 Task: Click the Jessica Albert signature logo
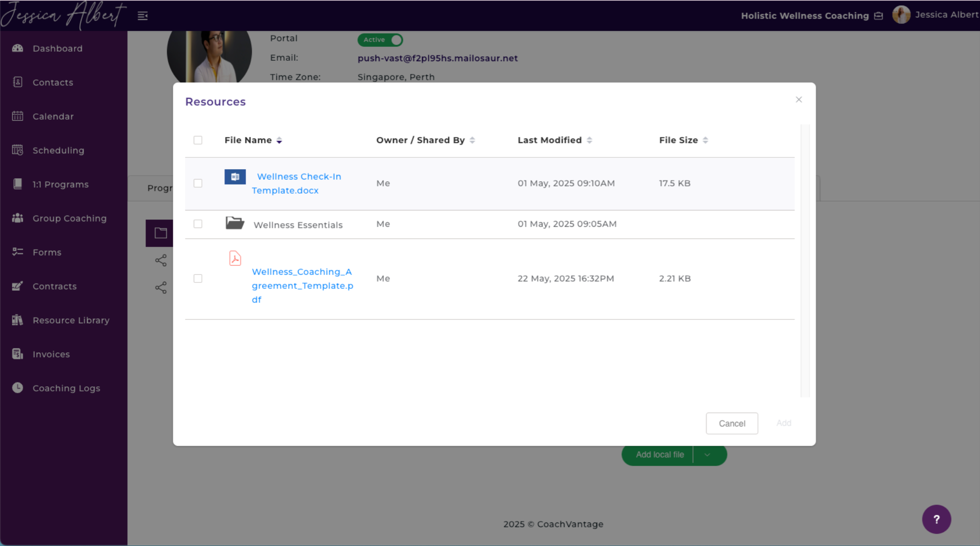(x=64, y=15)
